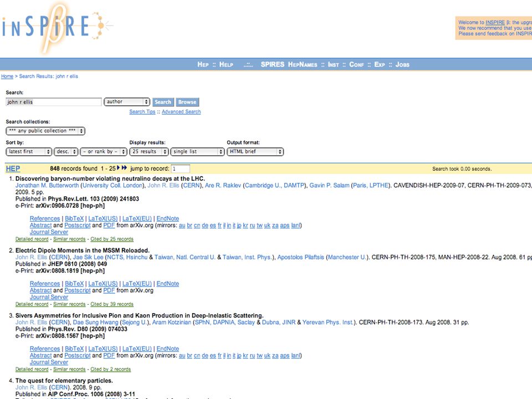This screenshot has width=532, height=399.
Task: Follow the INSPIRE link in welcome banner
Action: (x=495, y=22)
